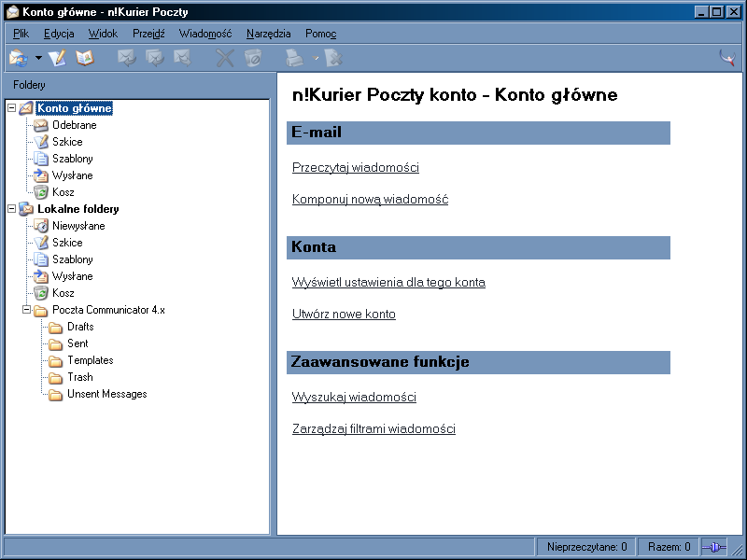
Task: Open the Widok menu
Action: pyautogui.click(x=103, y=34)
